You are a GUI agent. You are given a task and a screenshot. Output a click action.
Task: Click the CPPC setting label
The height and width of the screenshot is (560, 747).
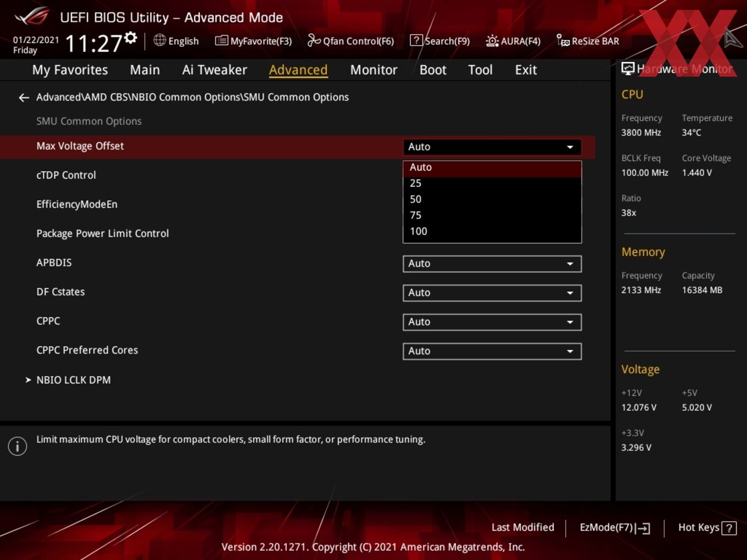48,321
